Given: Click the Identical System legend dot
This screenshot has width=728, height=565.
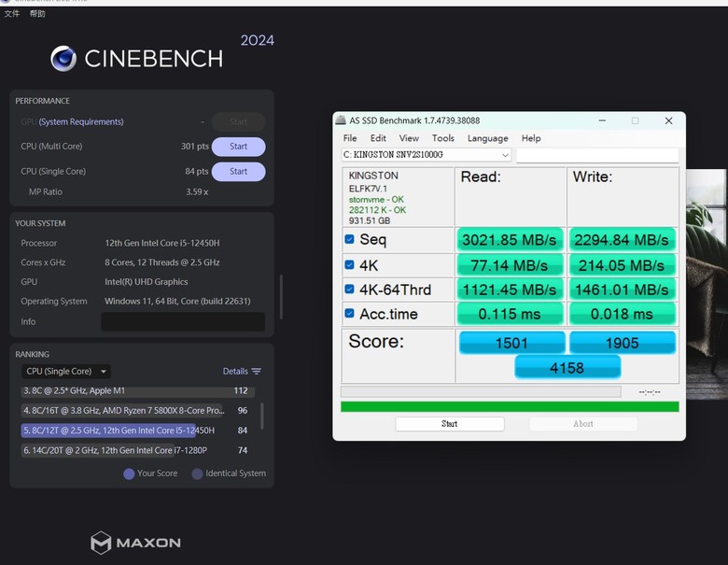Looking at the screenshot, I should click(197, 473).
